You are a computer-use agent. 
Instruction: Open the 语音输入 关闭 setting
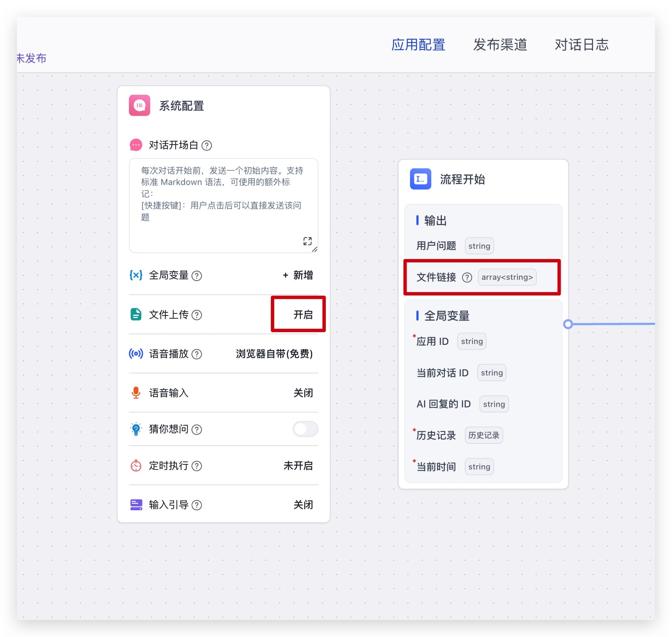pos(303,393)
